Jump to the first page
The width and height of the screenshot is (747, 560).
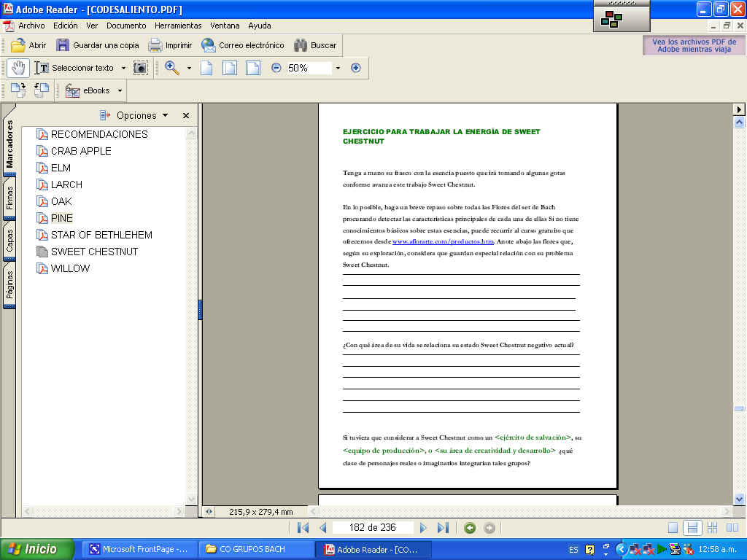coord(303,528)
